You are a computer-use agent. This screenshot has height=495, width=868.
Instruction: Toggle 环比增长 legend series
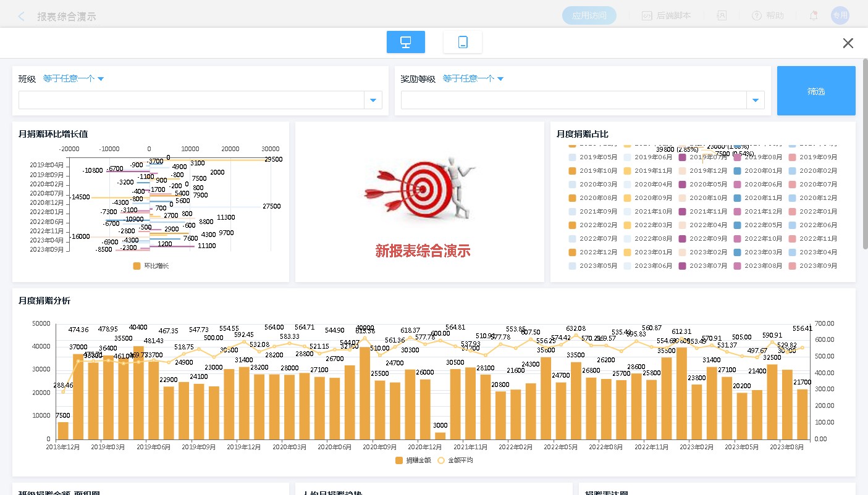point(151,266)
